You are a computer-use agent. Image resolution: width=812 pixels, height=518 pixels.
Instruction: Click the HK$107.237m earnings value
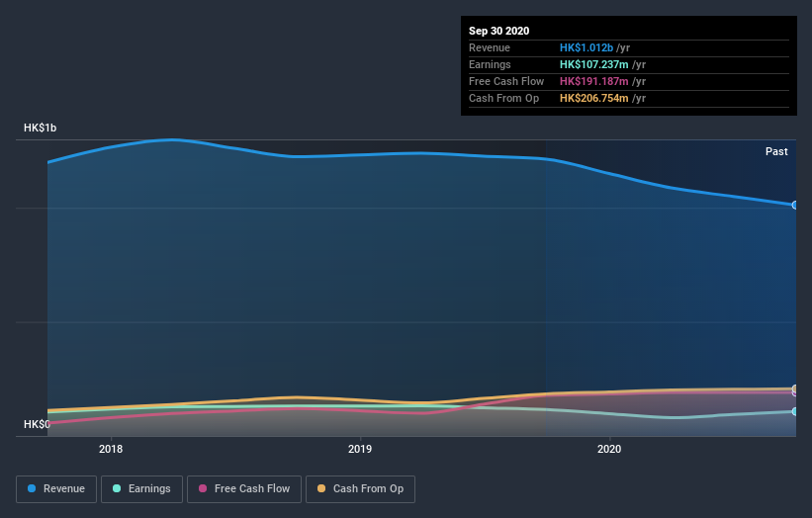click(x=594, y=64)
